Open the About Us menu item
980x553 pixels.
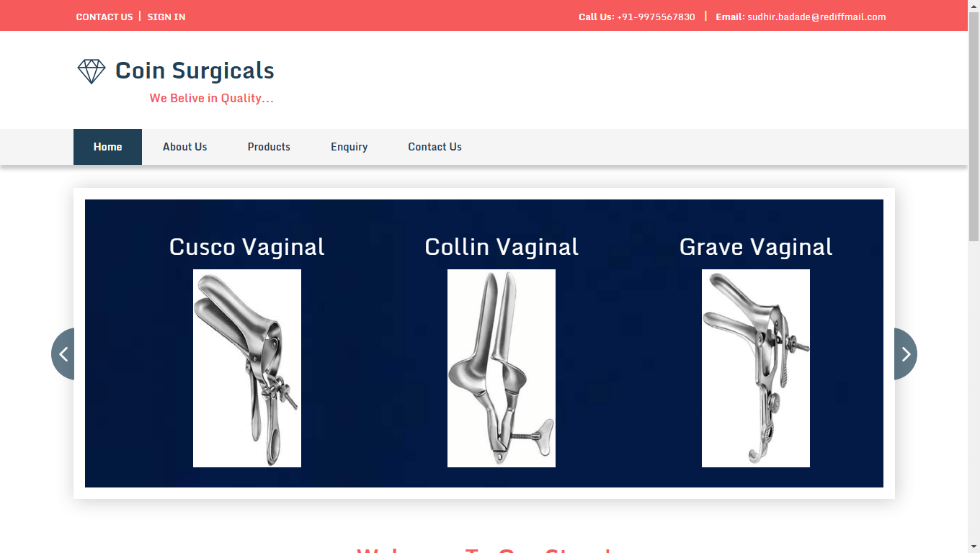tap(184, 147)
